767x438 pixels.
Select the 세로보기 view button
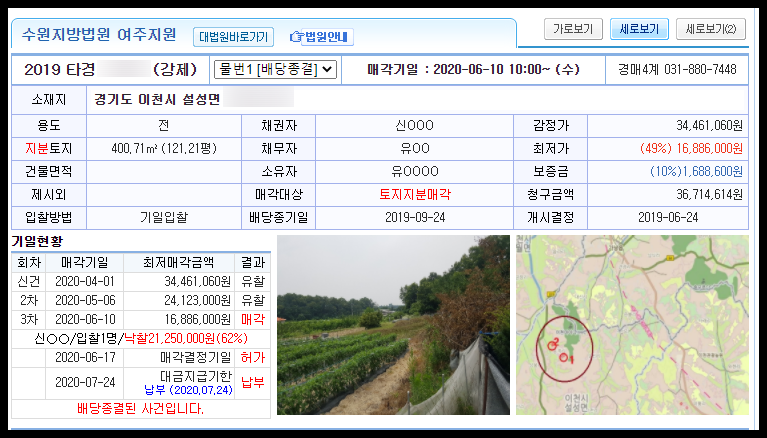pos(639,29)
